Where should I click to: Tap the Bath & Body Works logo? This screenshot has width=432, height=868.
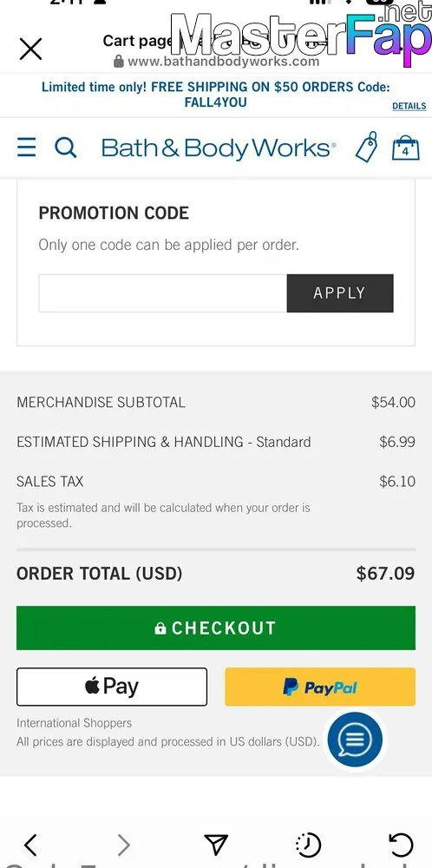coord(219,148)
